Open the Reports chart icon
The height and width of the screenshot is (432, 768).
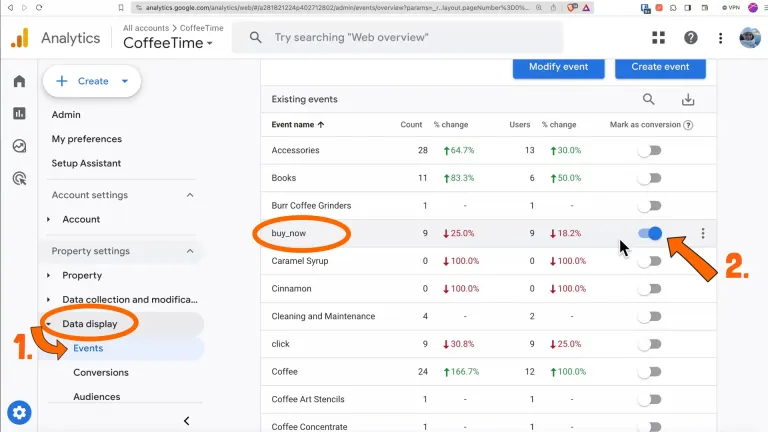point(19,113)
